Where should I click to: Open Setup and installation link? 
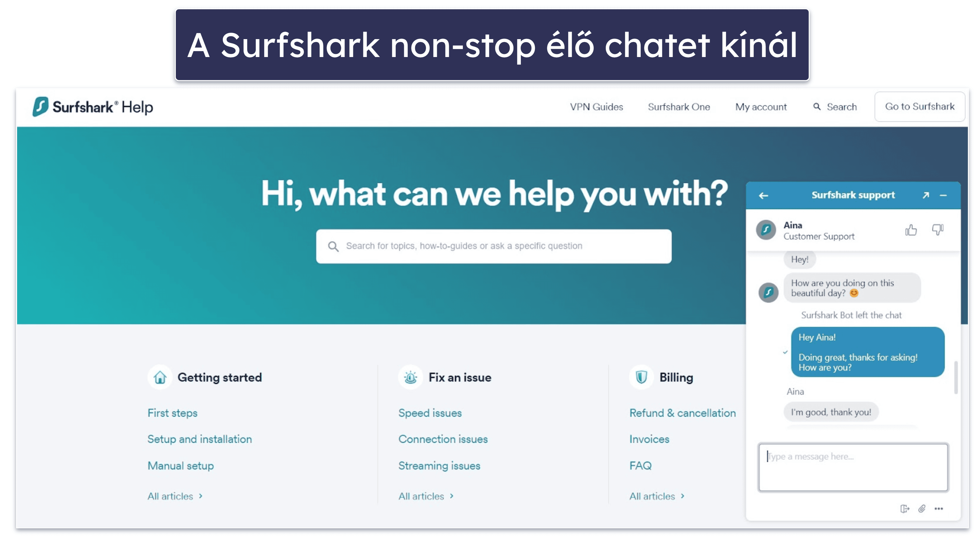[199, 439]
